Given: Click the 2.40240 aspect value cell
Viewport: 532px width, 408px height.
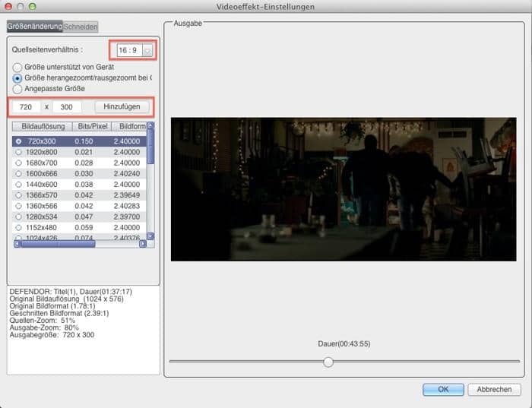Looking at the screenshot, I should [x=127, y=174].
